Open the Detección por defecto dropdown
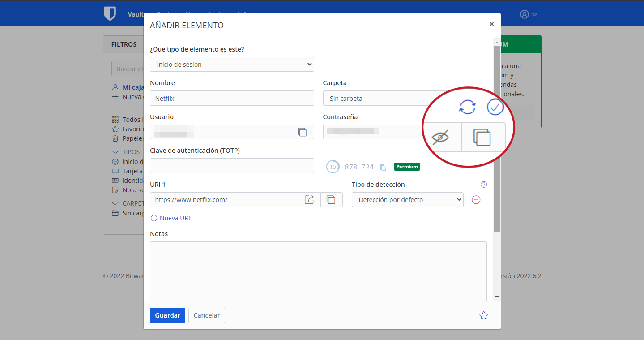The width and height of the screenshot is (644, 340). click(408, 200)
